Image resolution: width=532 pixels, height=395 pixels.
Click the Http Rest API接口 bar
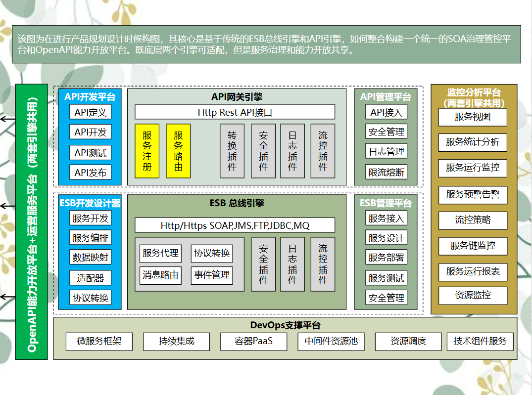click(235, 112)
